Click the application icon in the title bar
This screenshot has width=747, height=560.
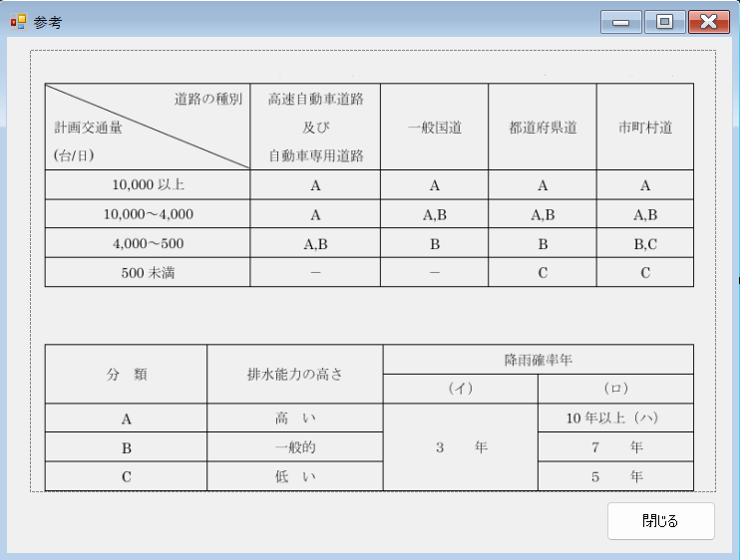tap(18, 22)
